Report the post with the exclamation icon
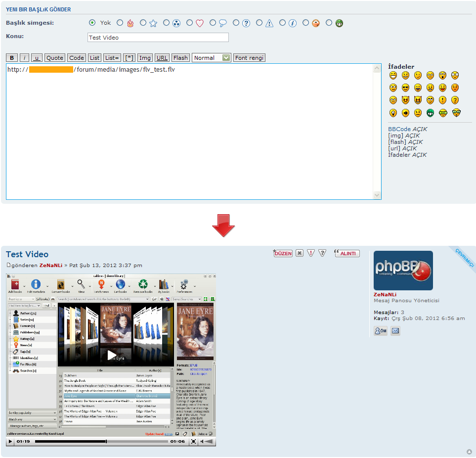This screenshot has height=458, width=476. click(311, 253)
